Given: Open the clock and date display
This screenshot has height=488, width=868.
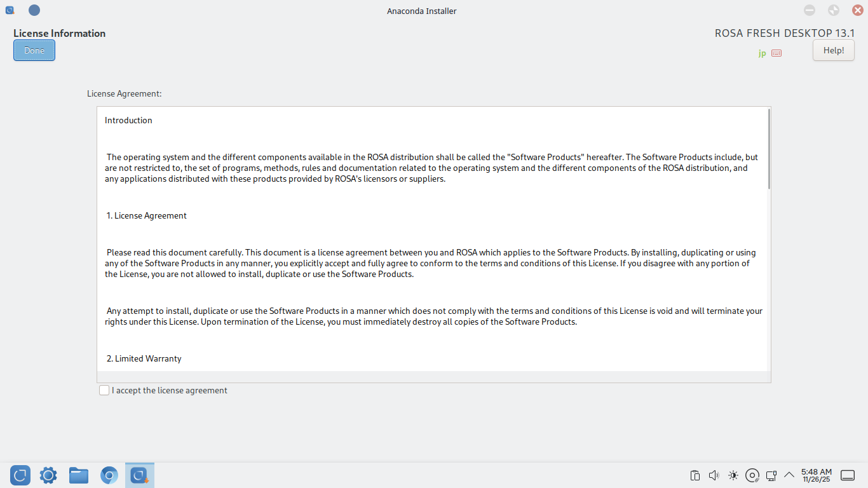Looking at the screenshot, I should (x=817, y=475).
